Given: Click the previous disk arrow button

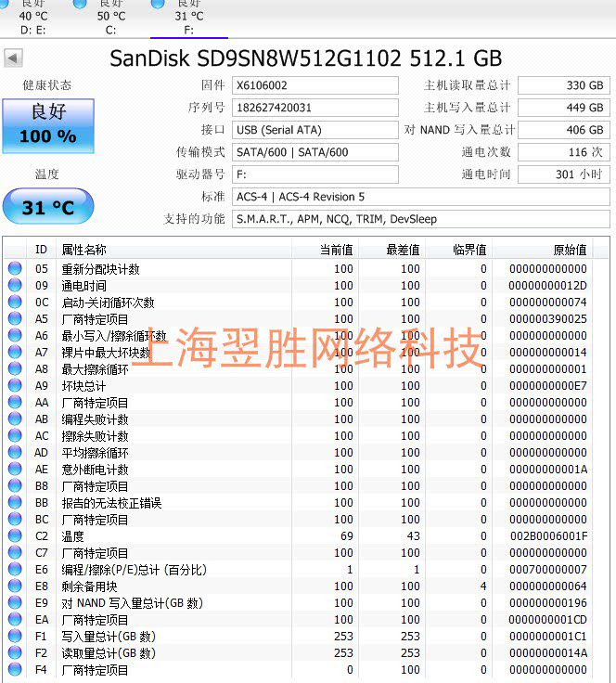Looking at the screenshot, I should (13, 58).
